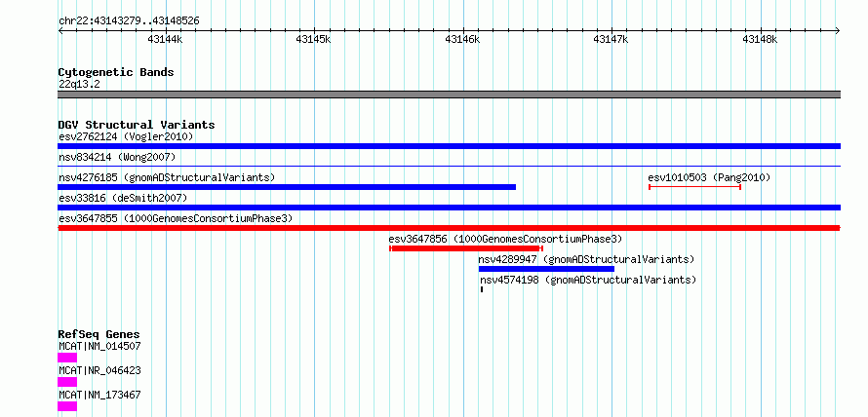Click the ruler's right arrowhead
This screenshot has width=868, height=417.
click(838, 30)
